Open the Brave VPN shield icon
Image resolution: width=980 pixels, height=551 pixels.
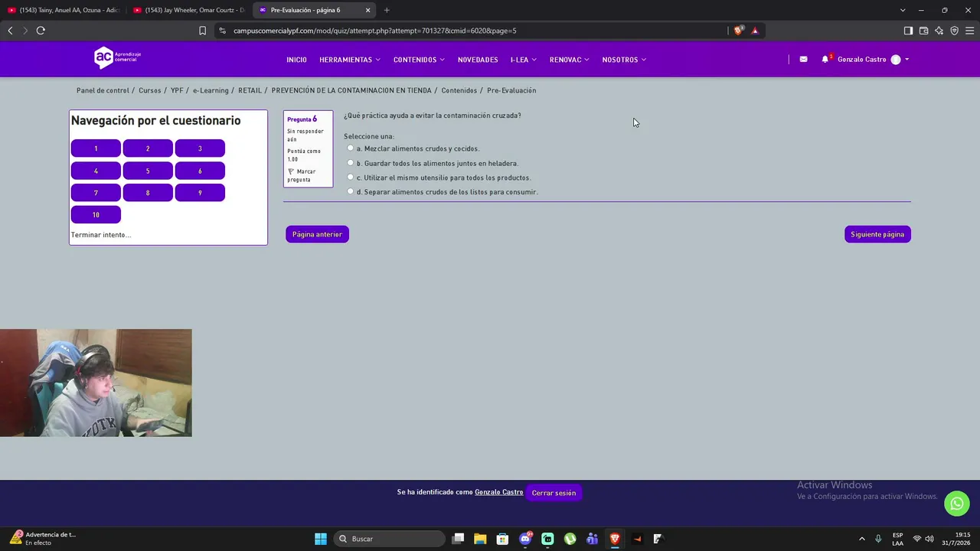(x=954, y=31)
